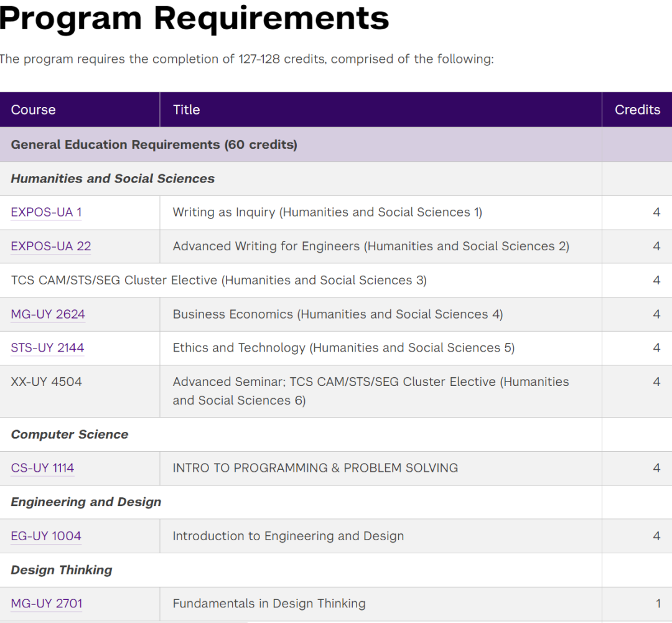
Task: Click the Credits column header
Action: point(637,110)
